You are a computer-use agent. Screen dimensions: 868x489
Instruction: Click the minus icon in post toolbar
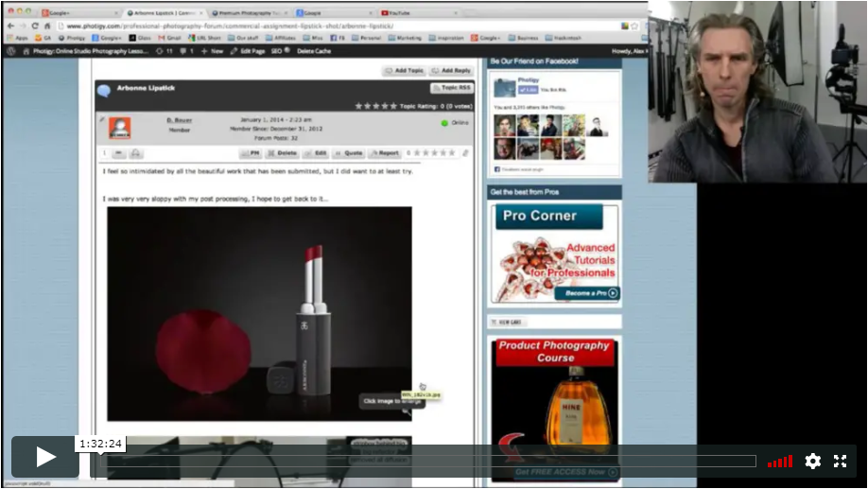[x=118, y=153]
